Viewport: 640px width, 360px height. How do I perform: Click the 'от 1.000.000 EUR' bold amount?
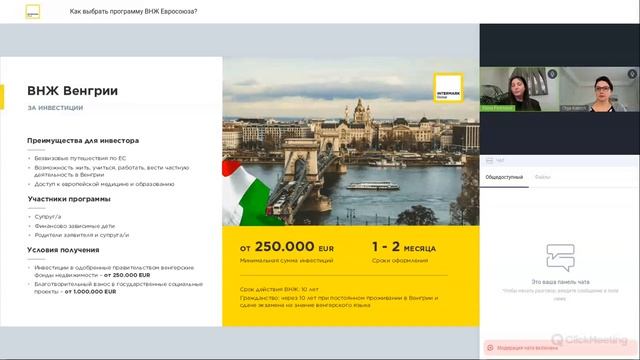(x=90, y=291)
